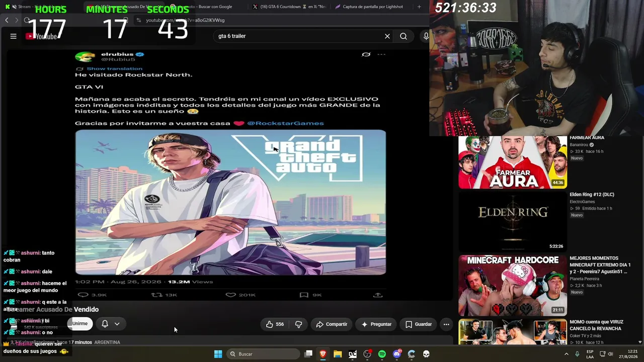Click the video title 'Acusado De Vendido'
The height and width of the screenshot is (362, 644).
tap(53, 310)
